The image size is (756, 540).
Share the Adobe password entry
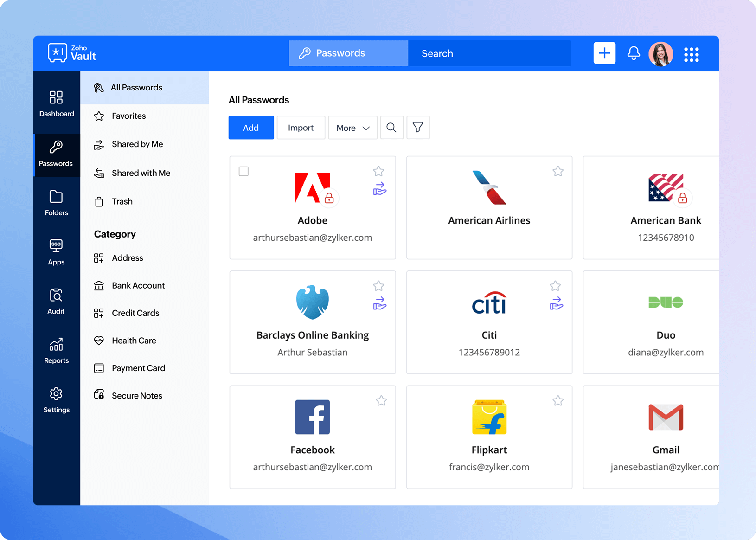pos(379,188)
